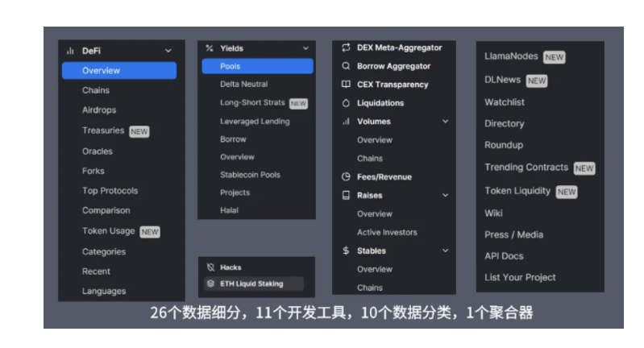Collapse the Stables section chevron
Screen dimensions: 644x348
(x=445, y=251)
